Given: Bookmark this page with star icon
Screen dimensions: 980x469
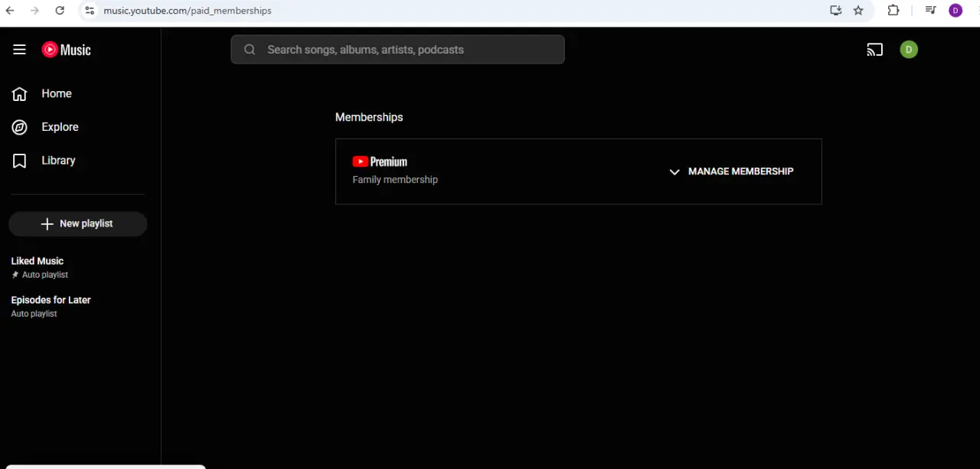Looking at the screenshot, I should (x=858, y=11).
